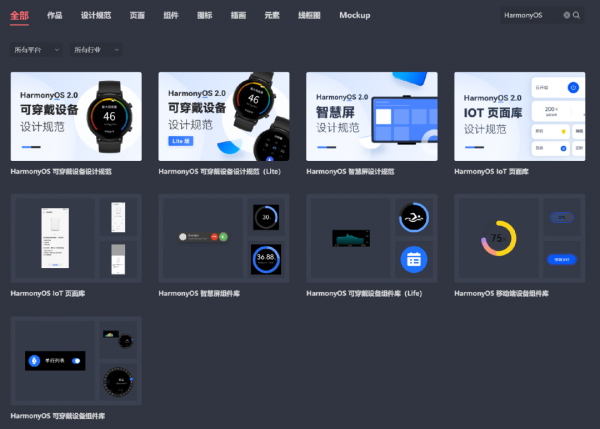Switch to the 全部 tab

(x=20, y=15)
